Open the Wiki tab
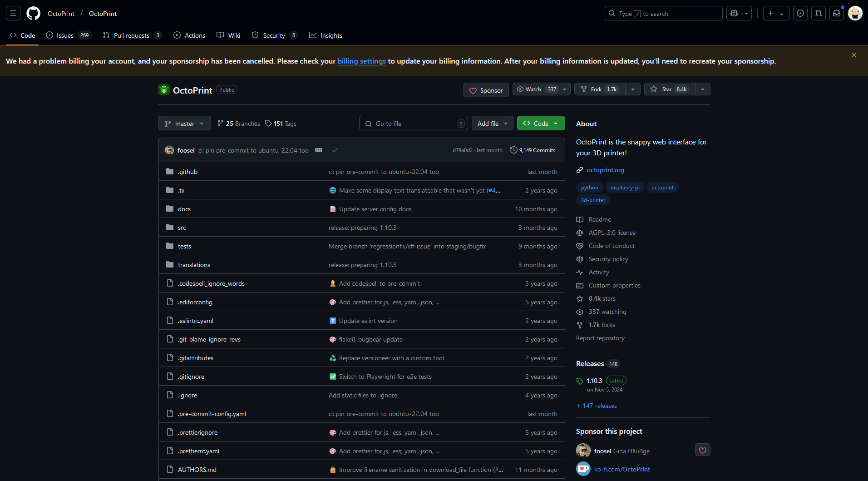Image resolution: width=868 pixels, height=481 pixels. (x=228, y=35)
